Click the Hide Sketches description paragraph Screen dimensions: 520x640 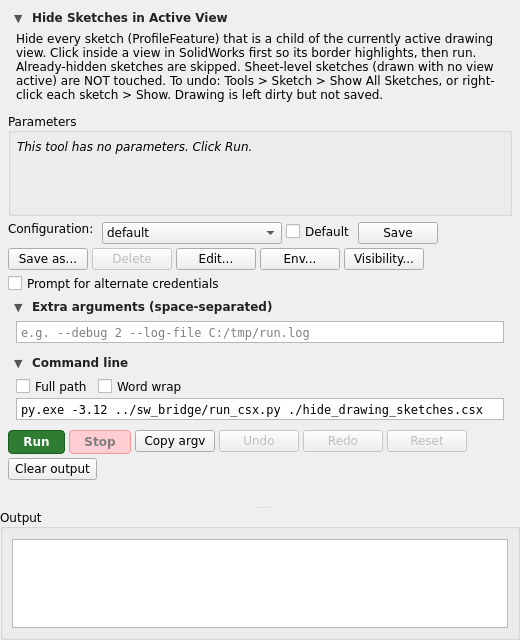(255, 67)
